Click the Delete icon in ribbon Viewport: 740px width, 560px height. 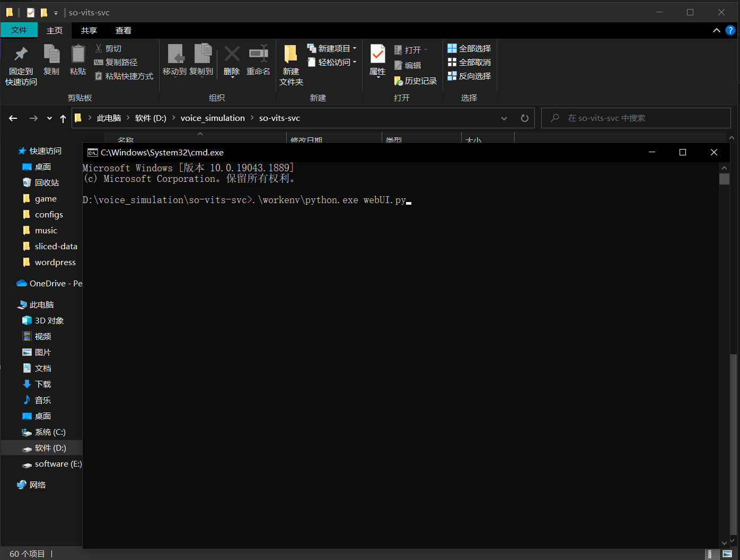point(232,54)
